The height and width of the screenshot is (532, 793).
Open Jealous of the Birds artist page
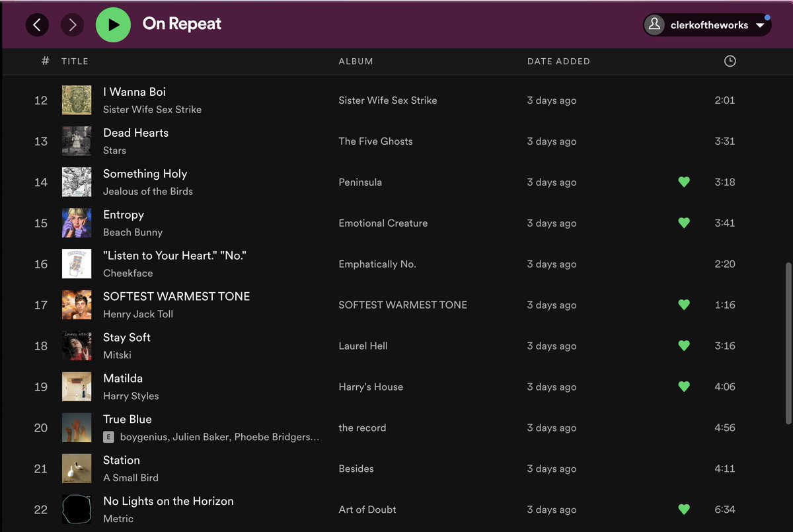(148, 192)
